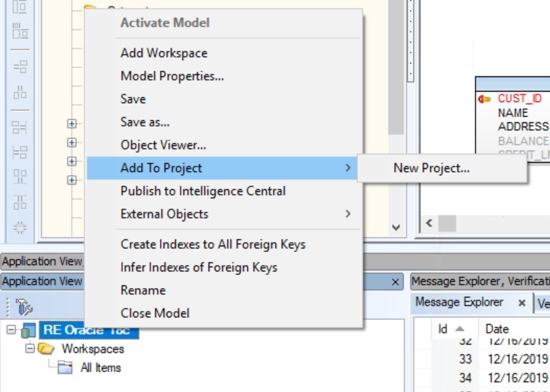Choose Add Workspace from the context menu
The width and height of the screenshot is (550, 392).
(164, 53)
